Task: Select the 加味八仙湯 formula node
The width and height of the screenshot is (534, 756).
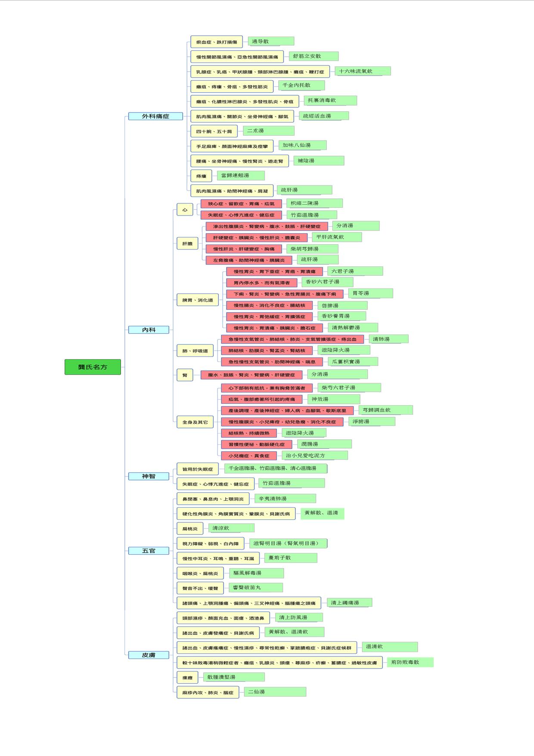Action: (302, 145)
